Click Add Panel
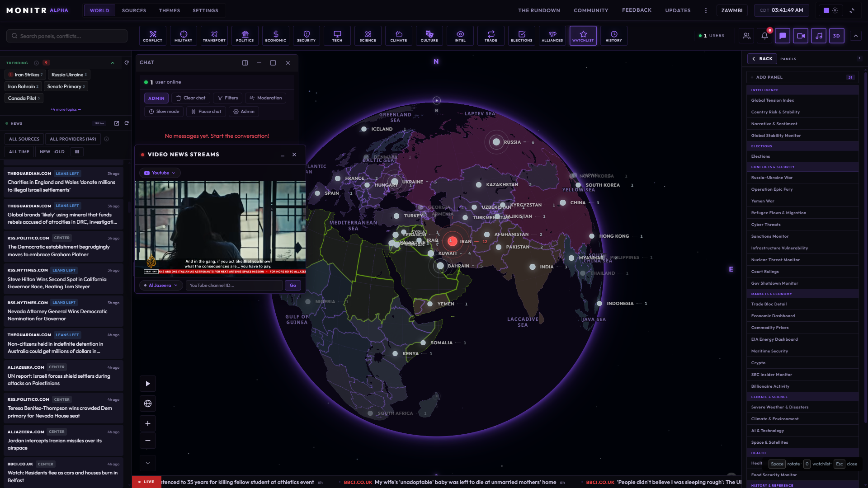The height and width of the screenshot is (488, 868). pyautogui.click(x=802, y=77)
